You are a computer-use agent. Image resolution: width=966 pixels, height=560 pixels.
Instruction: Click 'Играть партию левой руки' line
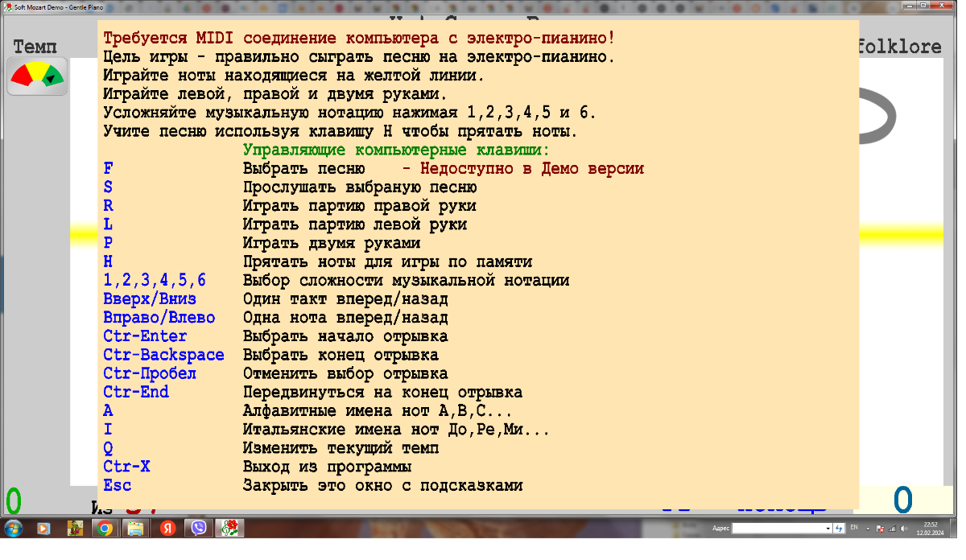click(354, 224)
